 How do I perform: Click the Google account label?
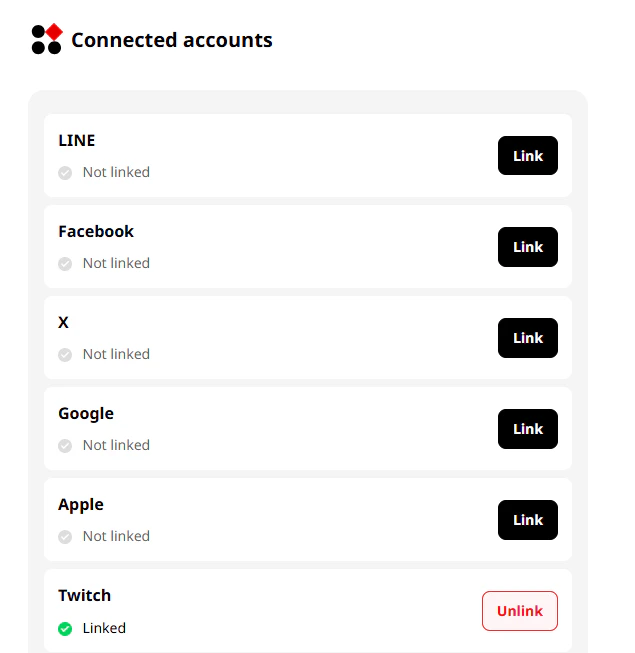click(x=86, y=414)
